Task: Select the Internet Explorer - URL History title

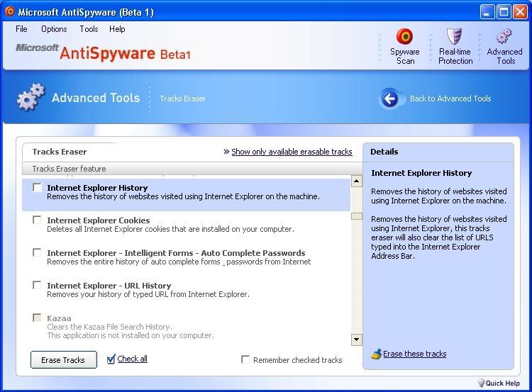Action: pyautogui.click(x=109, y=286)
